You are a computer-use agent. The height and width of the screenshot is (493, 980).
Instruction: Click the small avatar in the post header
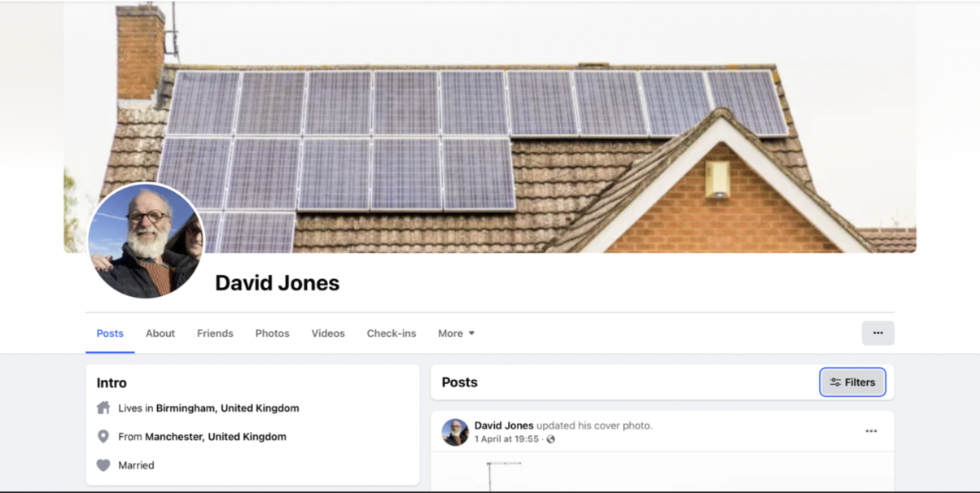click(455, 432)
